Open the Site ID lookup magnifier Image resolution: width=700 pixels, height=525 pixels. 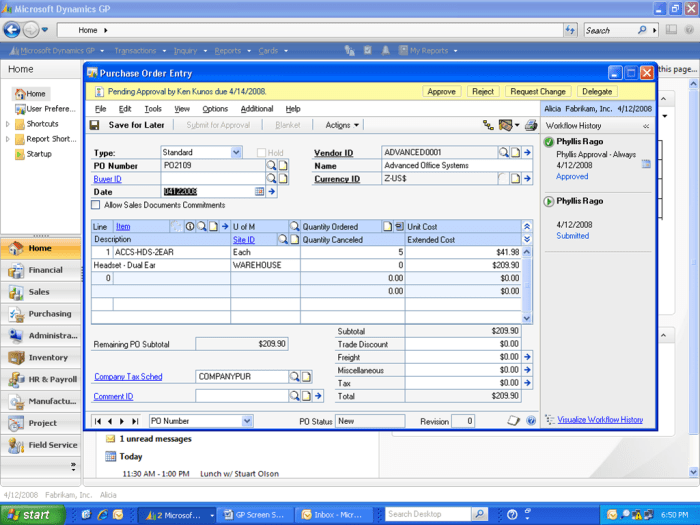pos(283,239)
